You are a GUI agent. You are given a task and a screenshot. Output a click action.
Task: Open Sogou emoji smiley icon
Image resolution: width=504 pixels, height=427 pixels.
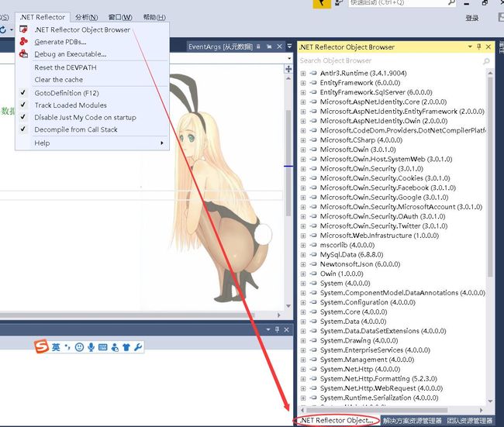tap(79, 347)
